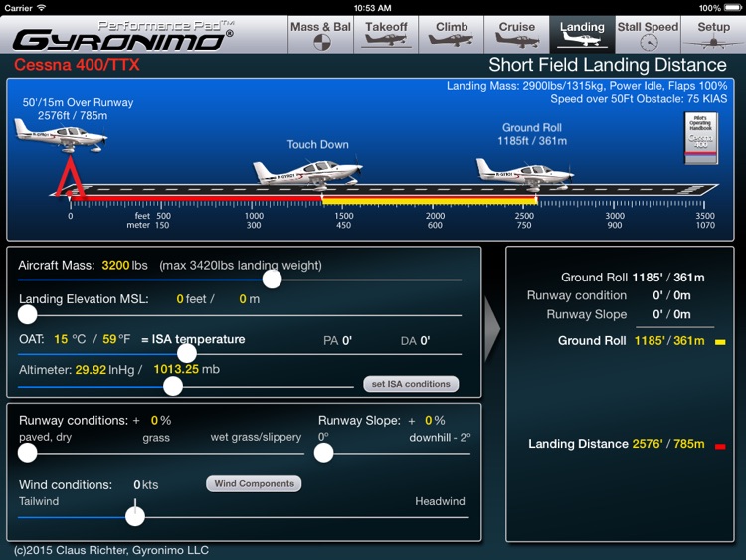Click the Runway Slope slider handle

323,453
